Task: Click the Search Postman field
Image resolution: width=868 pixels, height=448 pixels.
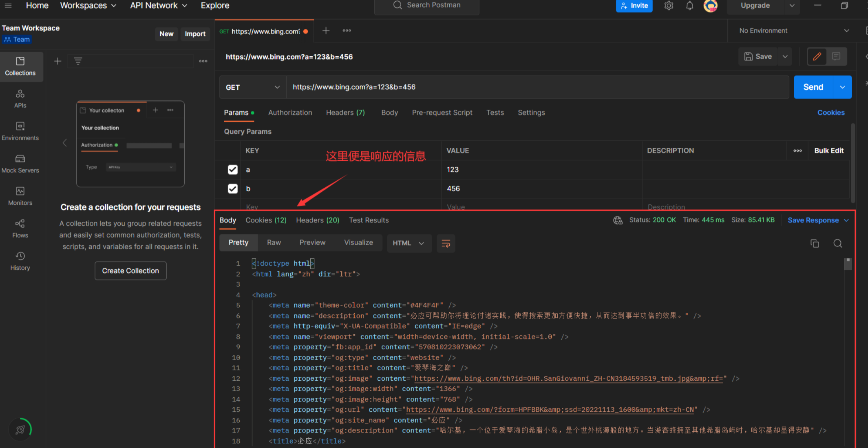Action: [x=426, y=6]
